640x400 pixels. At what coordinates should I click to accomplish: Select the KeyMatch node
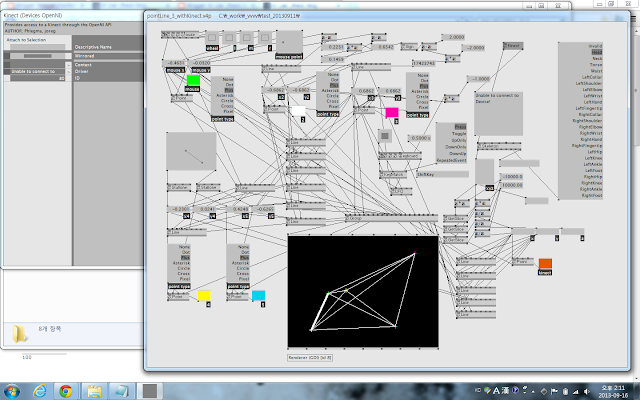(393, 174)
